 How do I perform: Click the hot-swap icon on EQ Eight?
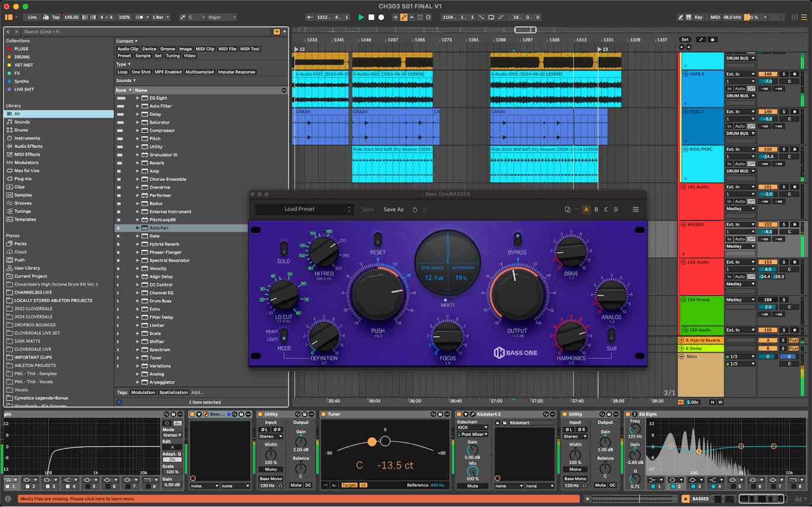pyautogui.click(x=634, y=414)
